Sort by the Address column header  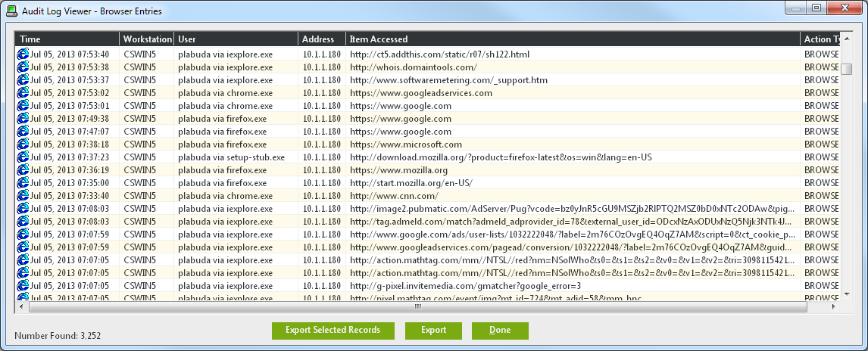[x=323, y=39]
